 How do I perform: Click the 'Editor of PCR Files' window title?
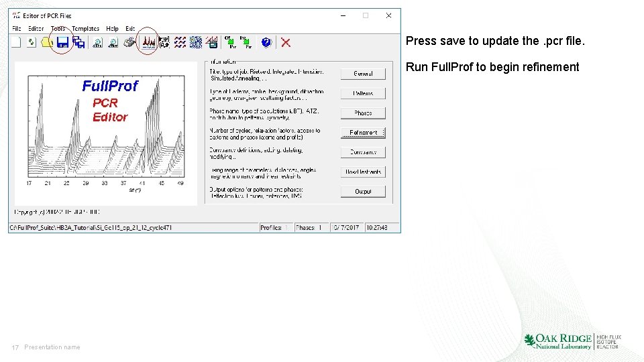click(47, 15)
